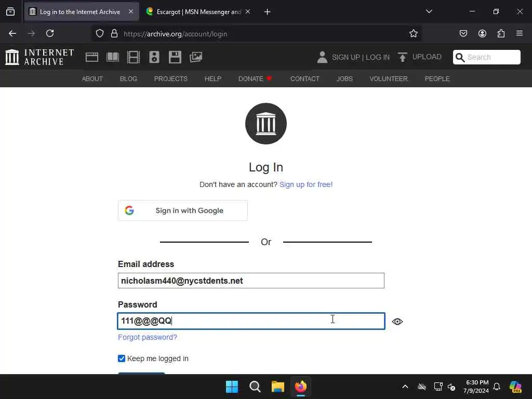Open the Firefox account icon
The image size is (532, 399).
tap(482, 34)
